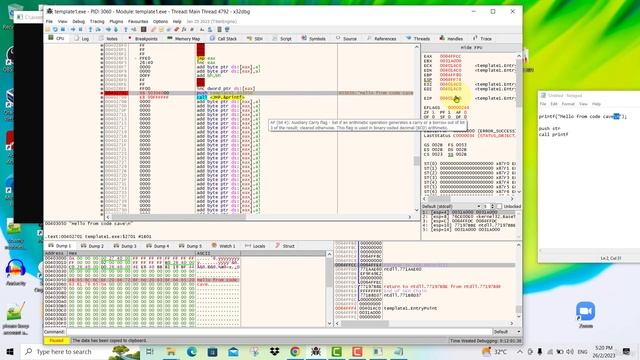Open the References tab
Image resolution: width=640 pixels, height=360 pixels.
(382, 38)
